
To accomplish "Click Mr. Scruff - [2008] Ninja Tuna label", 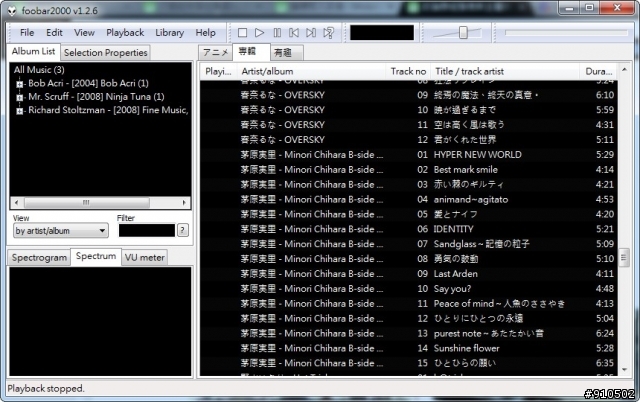I will (96, 97).
